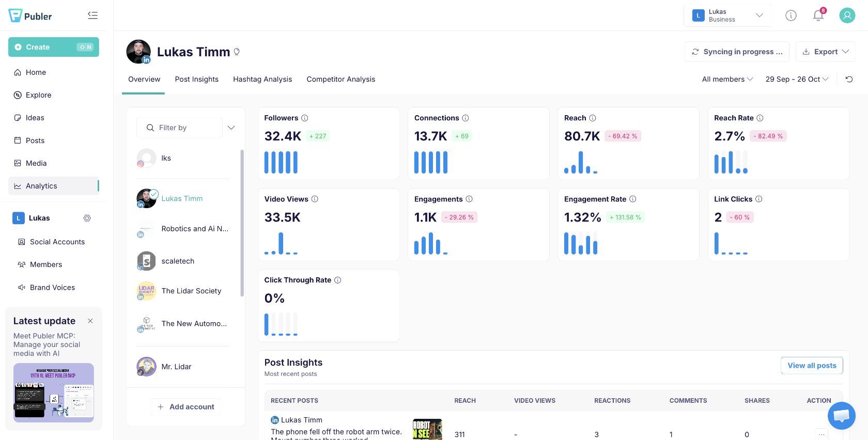
Task: Click the Filter by search field
Action: tap(179, 128)
